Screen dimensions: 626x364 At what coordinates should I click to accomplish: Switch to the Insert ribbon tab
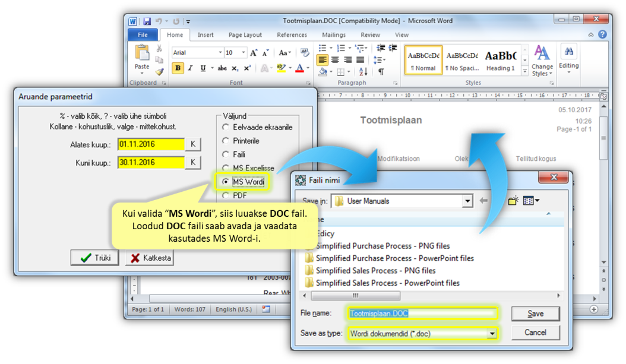click(x=205, y=35)
